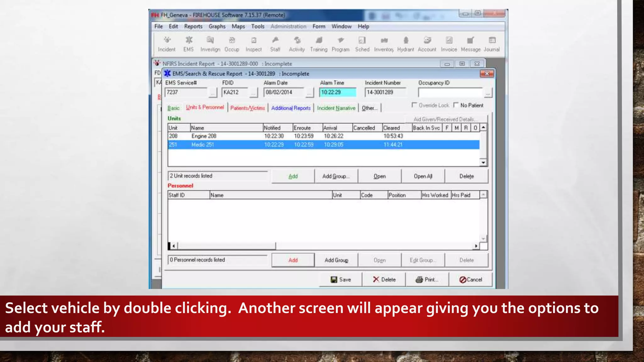The height and width of the screenshot is (362, 644).
Task: Switch to the Units & Personnel tab
Action: click(205, 107)
